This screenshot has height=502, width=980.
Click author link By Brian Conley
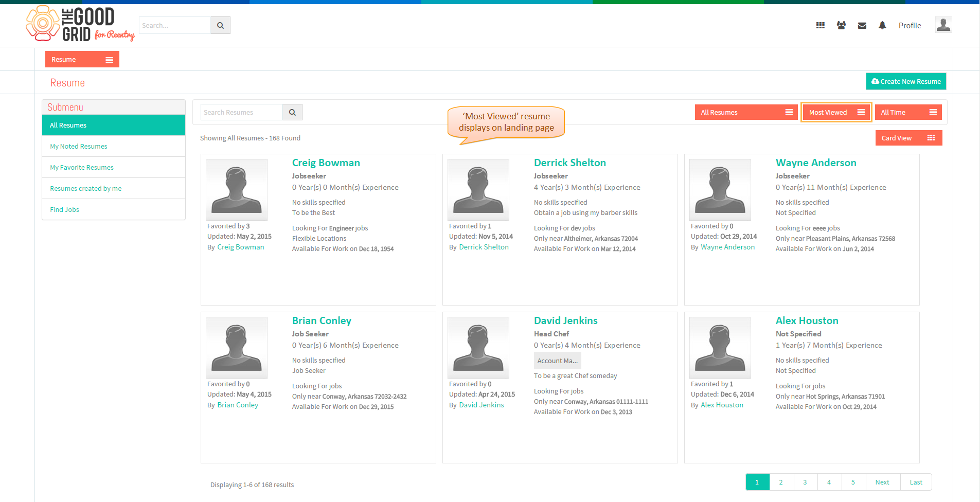238,405
